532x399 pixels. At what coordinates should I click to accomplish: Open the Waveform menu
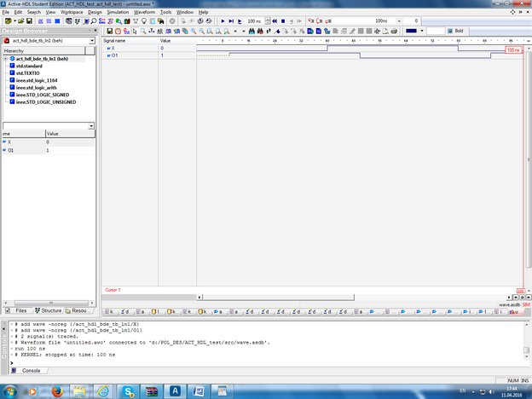pyautogui.click(x=144, y=12)
